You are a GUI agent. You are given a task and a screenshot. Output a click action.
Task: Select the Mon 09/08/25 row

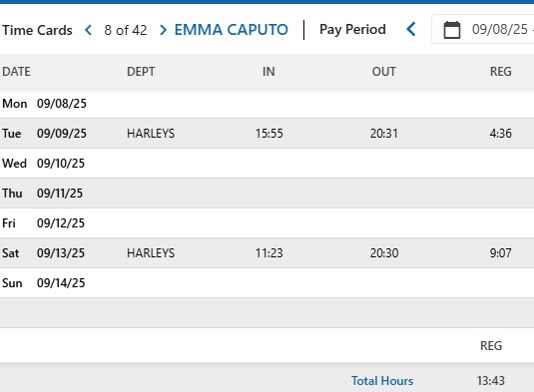click(267, 104)
